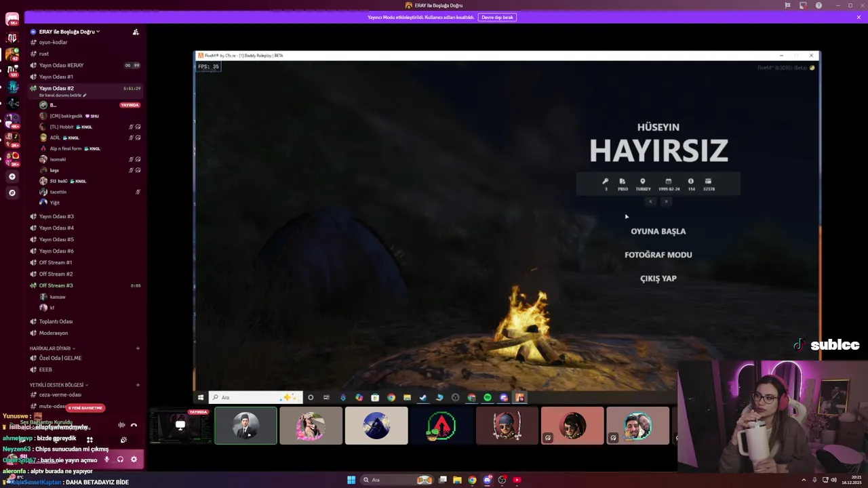Join voice channel Özel Oda | GELME
This screenshot has width=868, height=488.
click(84, 358)
